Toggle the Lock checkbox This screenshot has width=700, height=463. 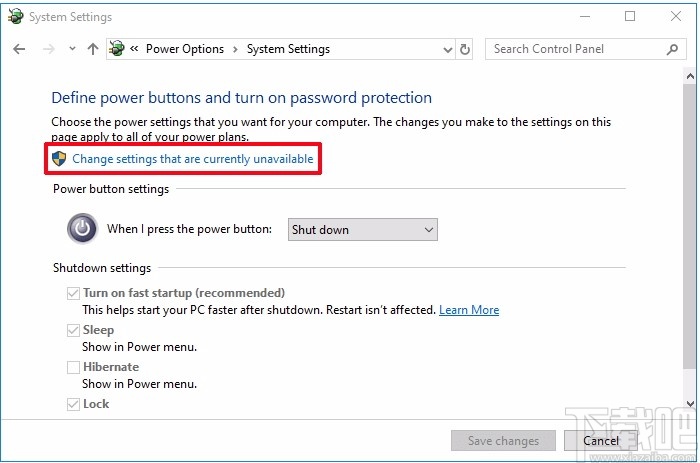[x=73, y=404]
